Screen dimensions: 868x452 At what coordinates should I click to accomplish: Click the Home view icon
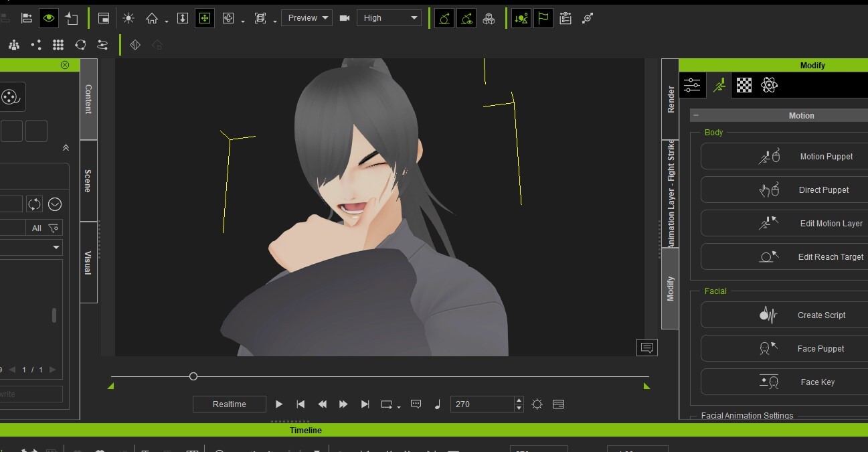[152, 18]
